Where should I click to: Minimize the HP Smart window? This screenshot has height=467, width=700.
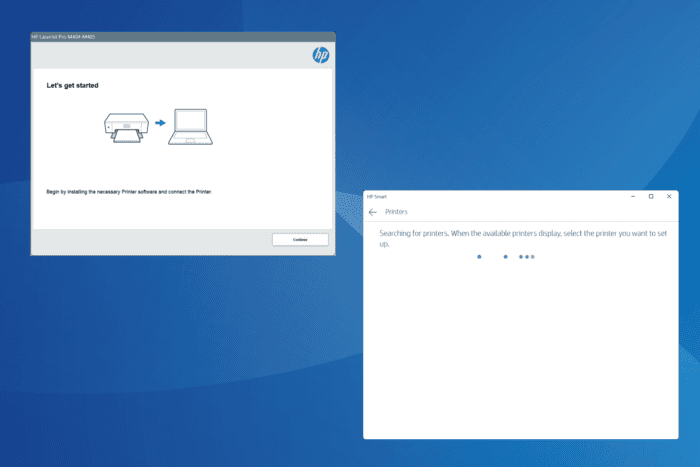633,196
